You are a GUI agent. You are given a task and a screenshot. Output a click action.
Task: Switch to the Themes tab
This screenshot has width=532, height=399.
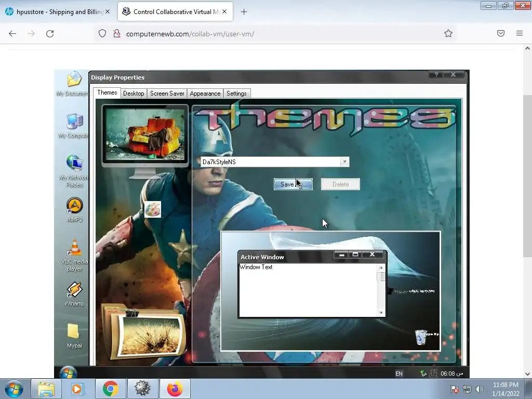coord(107,92)
